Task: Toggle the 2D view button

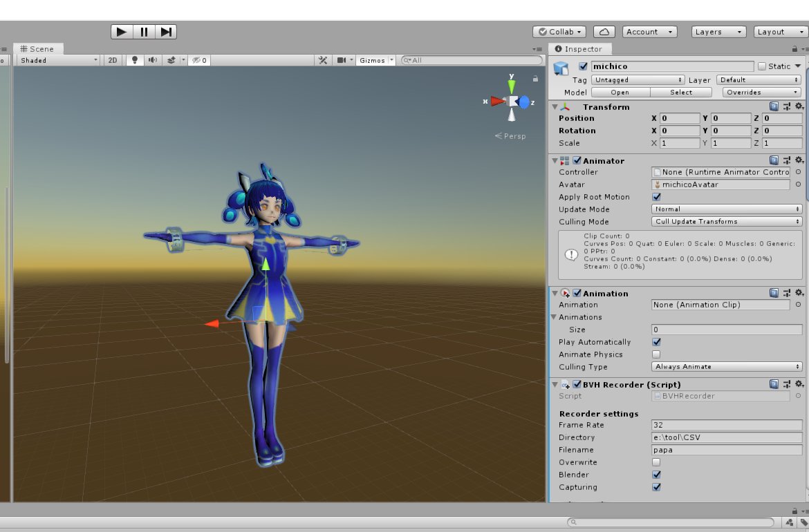Action: click(113, 60)
